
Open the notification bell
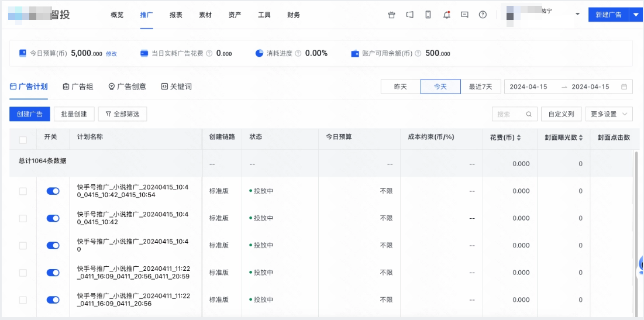pyautogui.click(x=446, y=15)
